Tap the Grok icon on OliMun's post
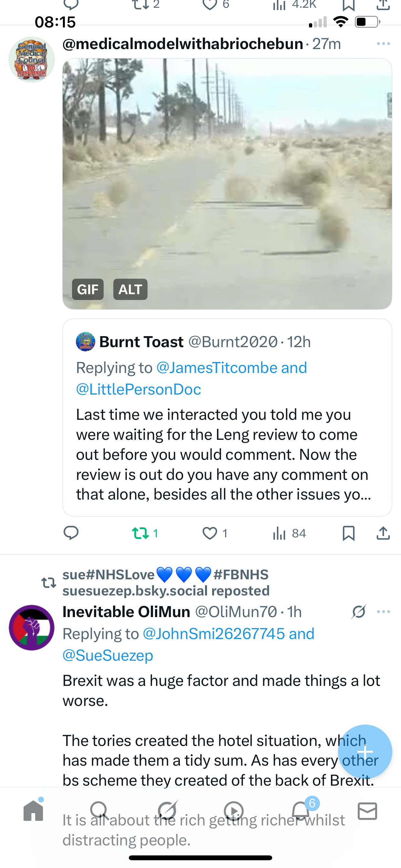This screenshot has height=868, width=401. click(x=358, y=612)
